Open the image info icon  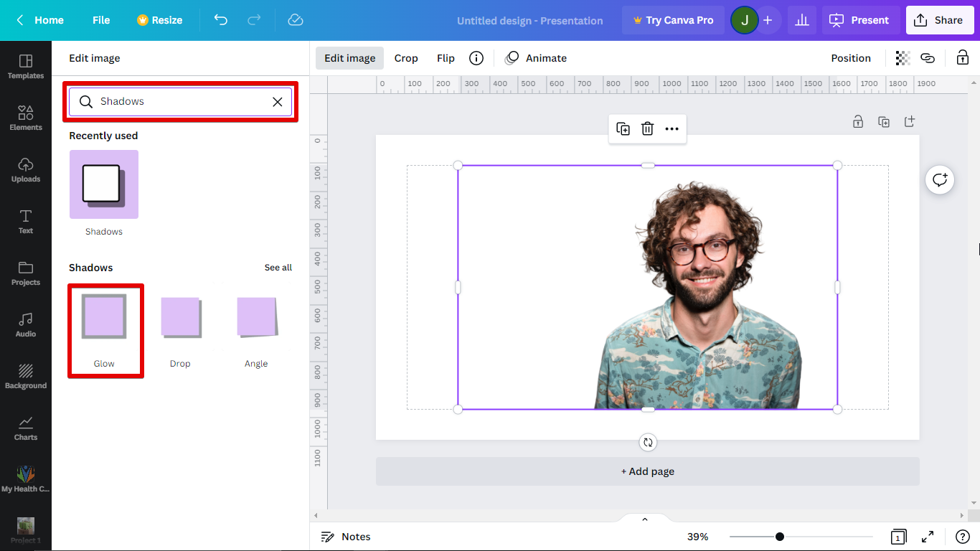point(476,58)
